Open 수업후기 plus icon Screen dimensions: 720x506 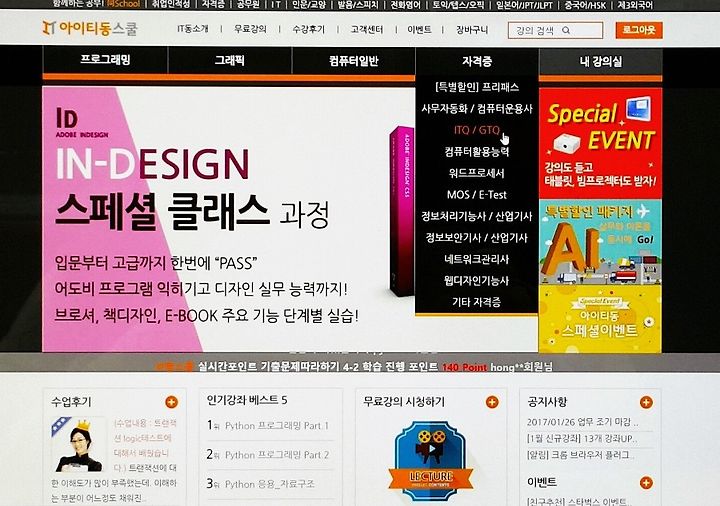pyautogui.click(x=171, y=402)
